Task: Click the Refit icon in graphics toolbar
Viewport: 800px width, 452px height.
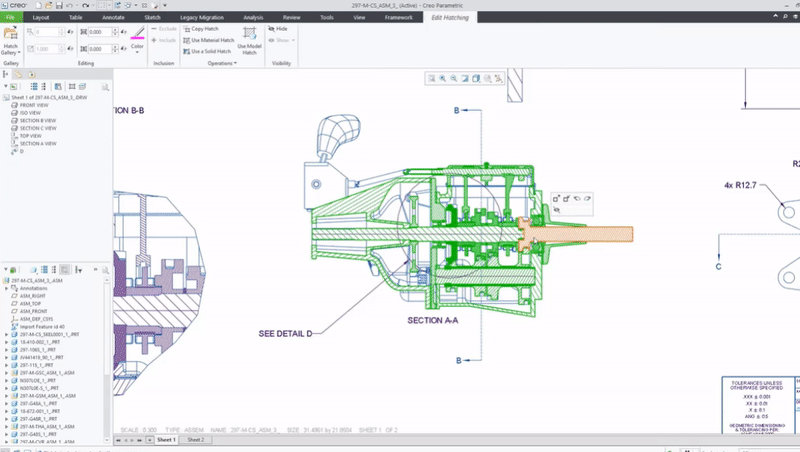Action: [432, 78]
